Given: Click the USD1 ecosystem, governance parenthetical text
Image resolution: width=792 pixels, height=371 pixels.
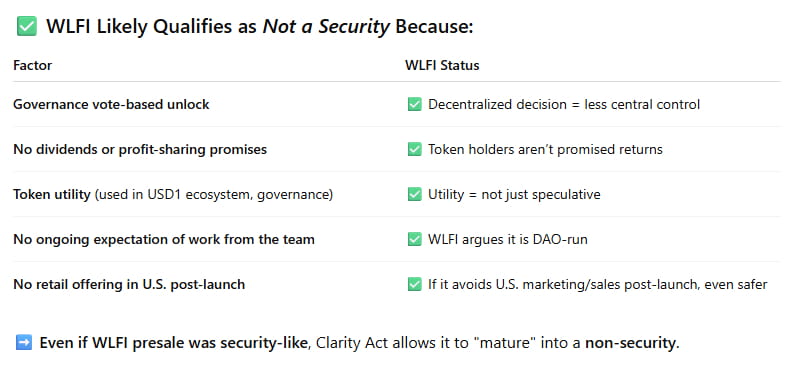Looking at the screenshot, I should [214, 194].
